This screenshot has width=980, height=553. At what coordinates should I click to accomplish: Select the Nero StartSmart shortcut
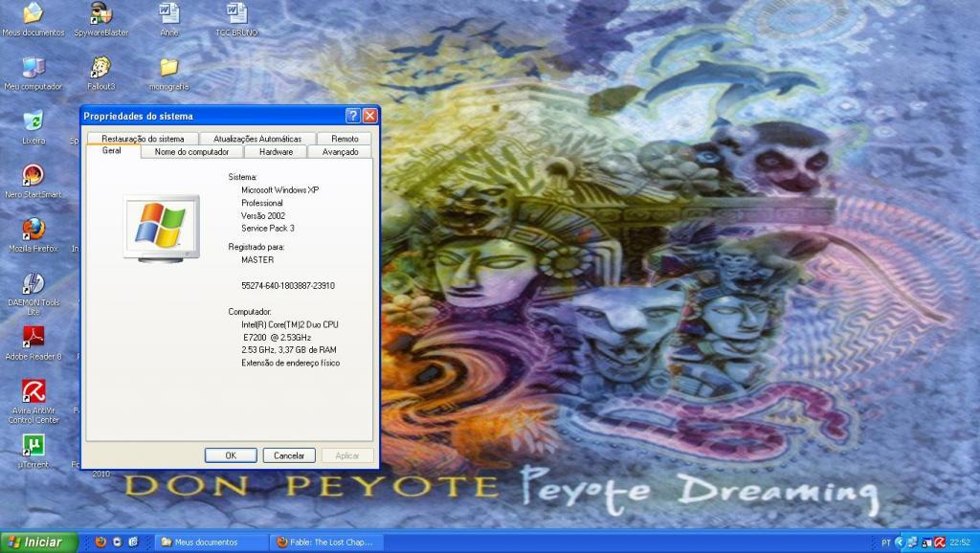point(33,181)
